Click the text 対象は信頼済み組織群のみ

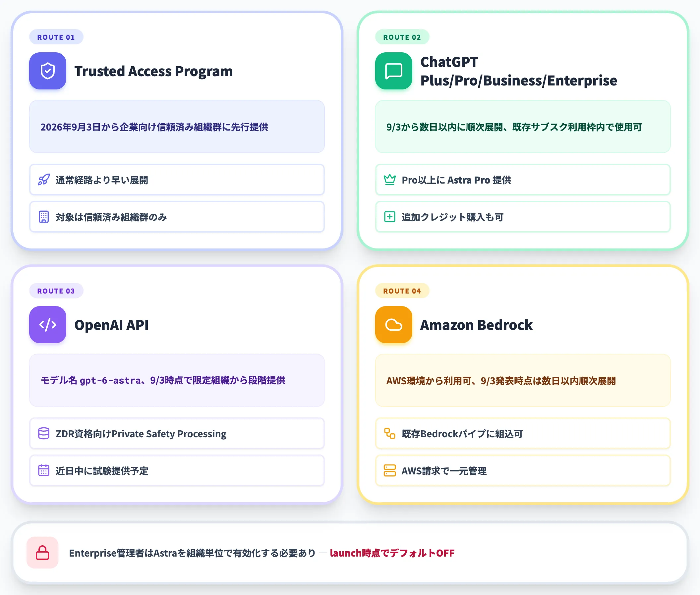111,217
